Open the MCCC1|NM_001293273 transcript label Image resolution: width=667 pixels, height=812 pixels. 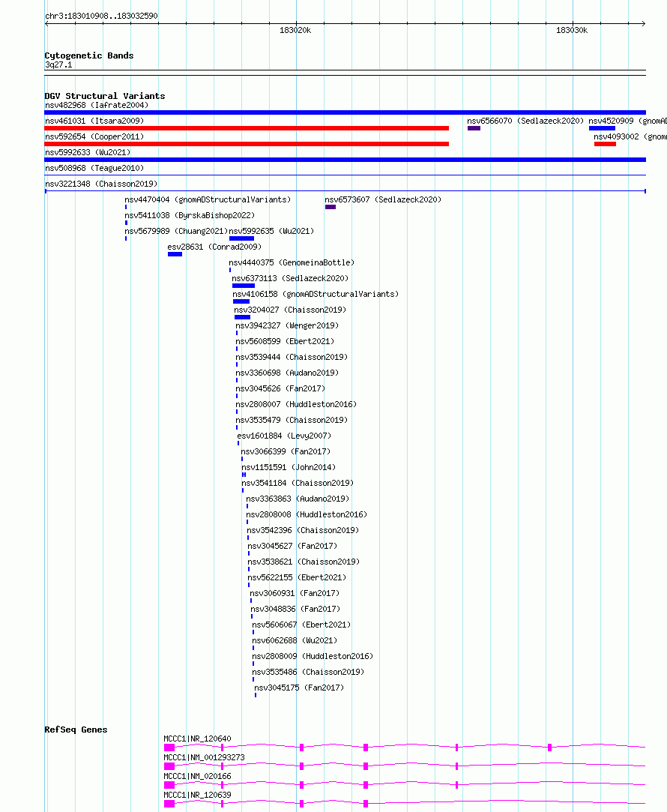pos(204,757)
